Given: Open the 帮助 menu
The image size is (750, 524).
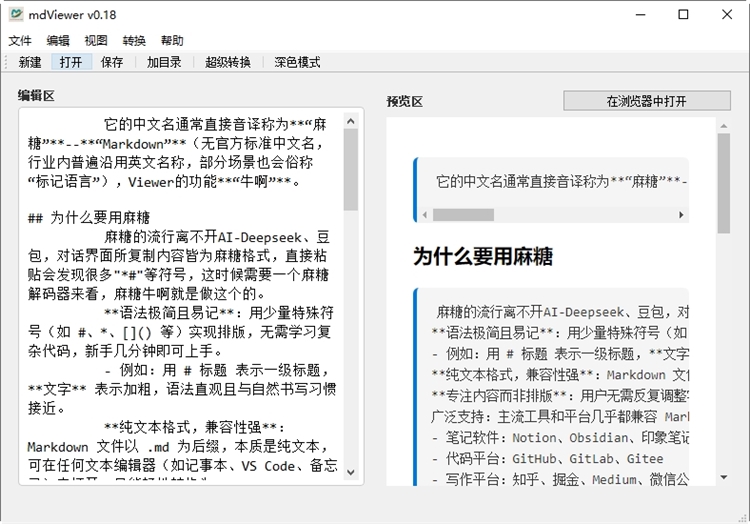Looking at the screenshot, I should click(x=172, y=41).
